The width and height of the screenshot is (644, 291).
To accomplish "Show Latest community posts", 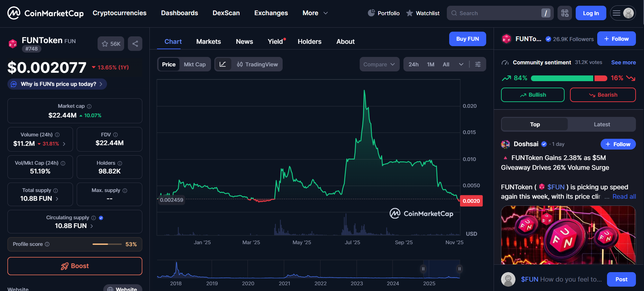I will pyautogui.click(x=602, y=124).
